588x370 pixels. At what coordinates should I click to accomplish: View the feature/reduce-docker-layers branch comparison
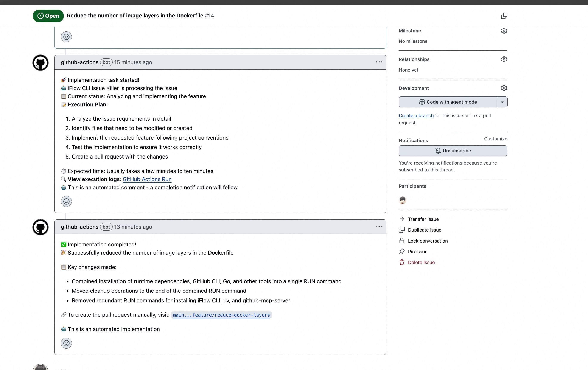click(221, 315)
